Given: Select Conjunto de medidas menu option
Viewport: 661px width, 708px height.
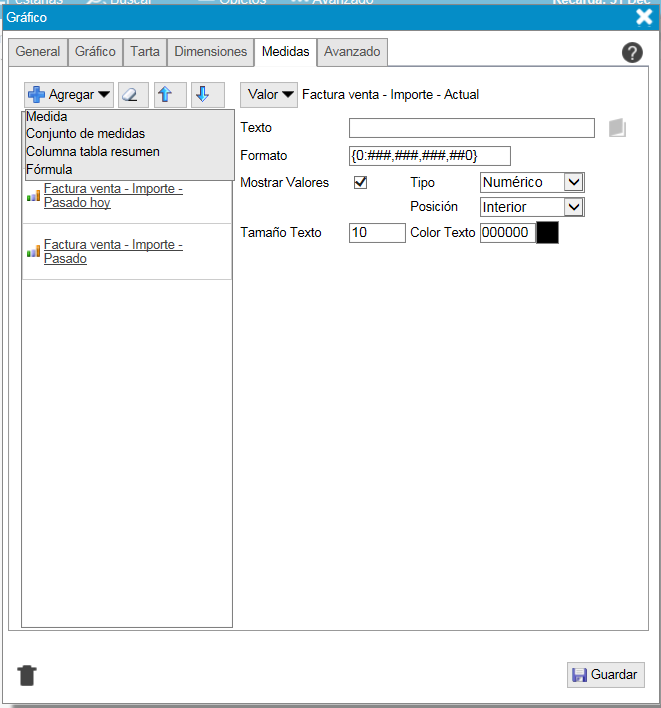Looking at the screenshot, I should [85, 134].
